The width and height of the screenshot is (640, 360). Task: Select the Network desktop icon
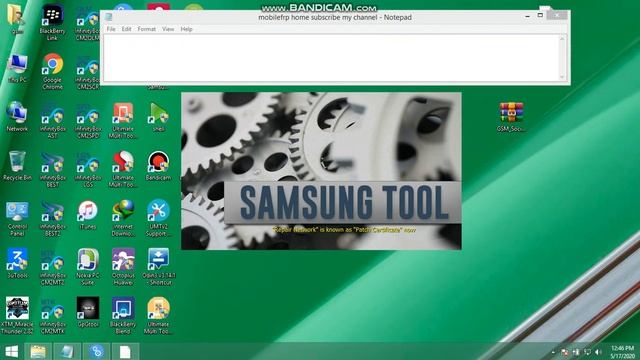point(17,117)
